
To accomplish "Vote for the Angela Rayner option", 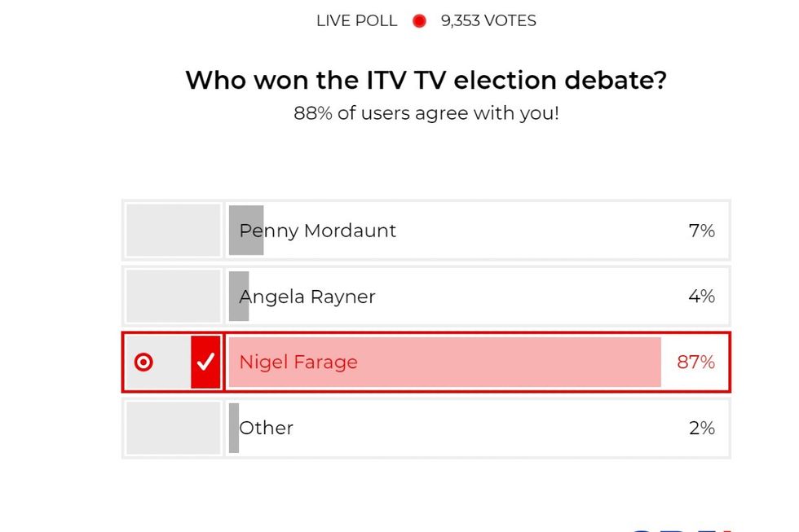I will click(x=307, y=297).
